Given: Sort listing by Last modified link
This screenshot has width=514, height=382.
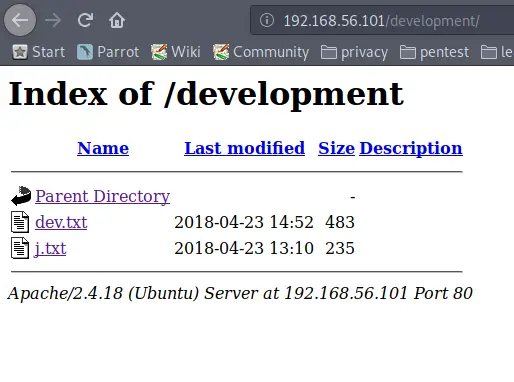Looking at the screenshot, I should tap(245, 148).
